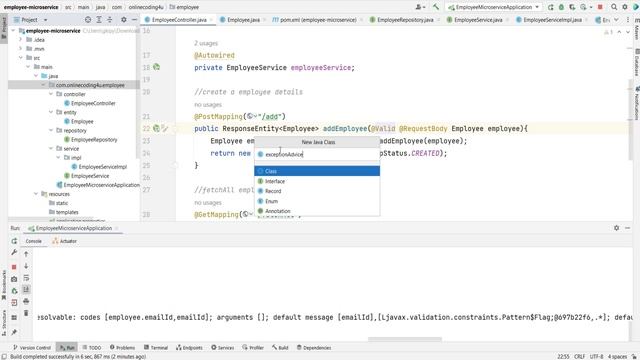The image size is (640, 360).
Task: Open Terminal tool window
Action: pos(156,347)
